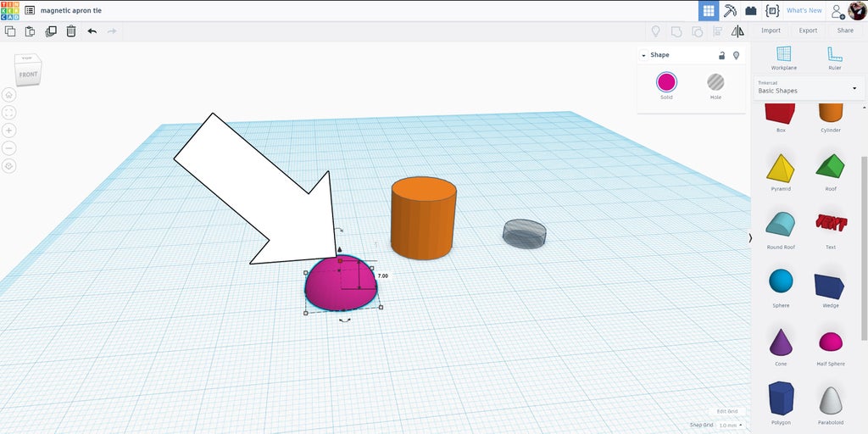Collapse the Shape panel arrow
Screen dimensions: 868x434
[644, 55]
